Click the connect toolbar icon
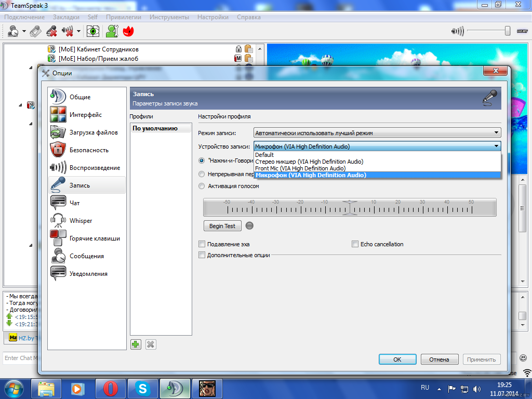The width and height of the screenshot is (532, 399). point(13,31)
